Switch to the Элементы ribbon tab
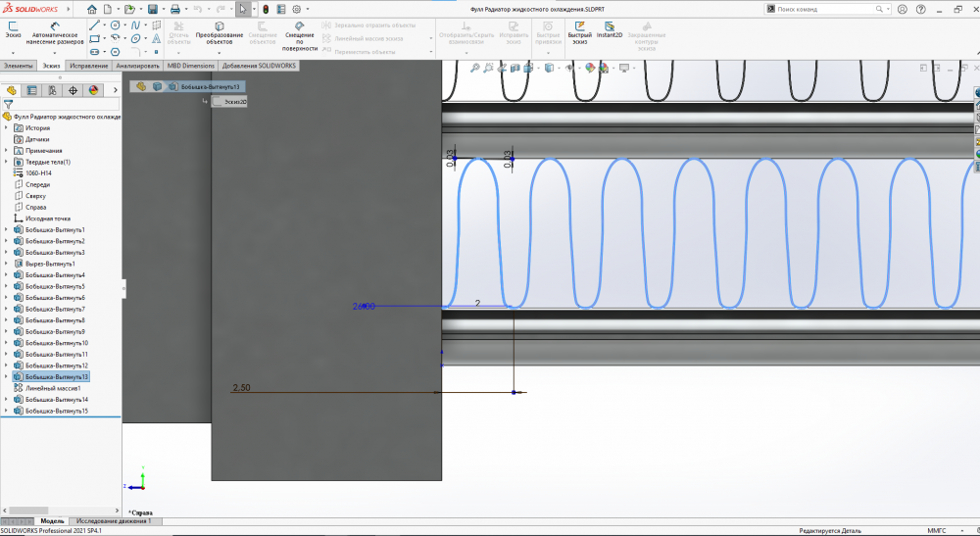 [19, 66]
